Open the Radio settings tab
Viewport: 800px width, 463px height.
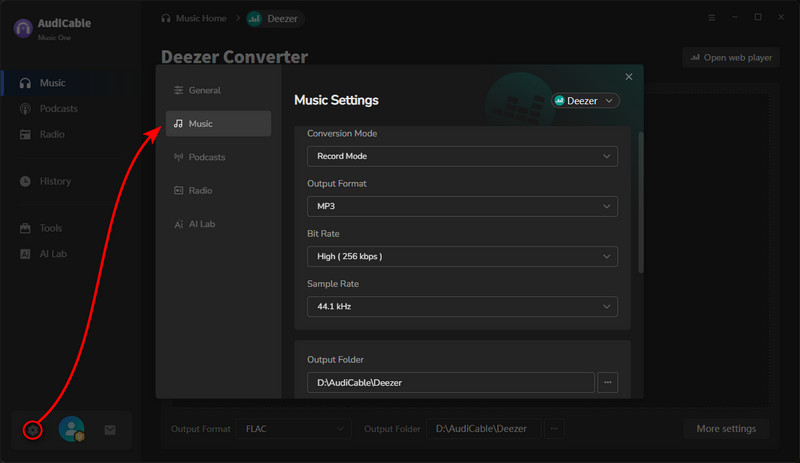[x=218, y=190]
